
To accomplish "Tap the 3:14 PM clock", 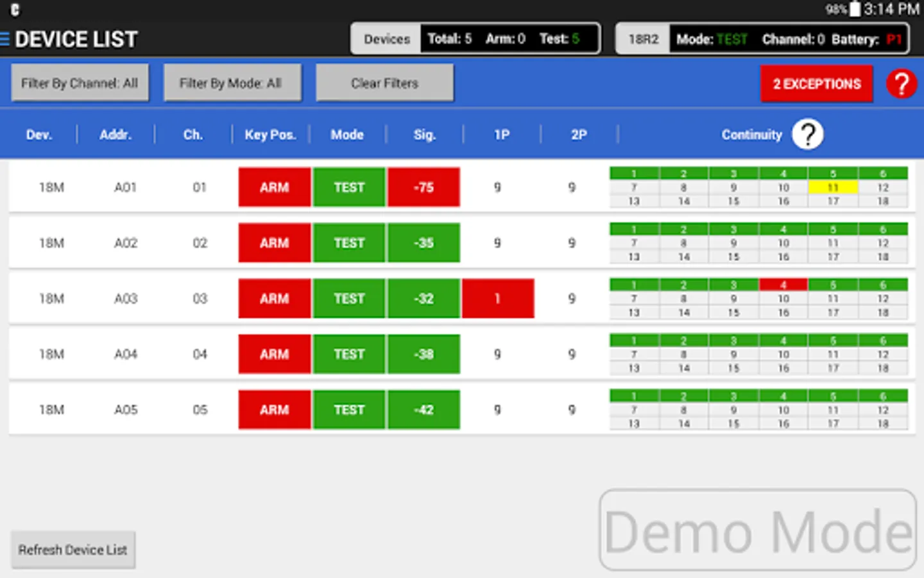I will click(x=892, y=9).
